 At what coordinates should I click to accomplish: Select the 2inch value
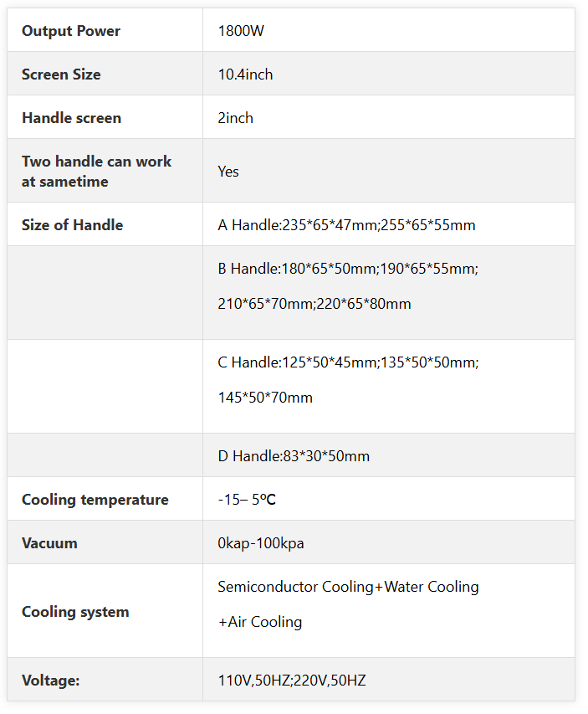pos(235,118)
